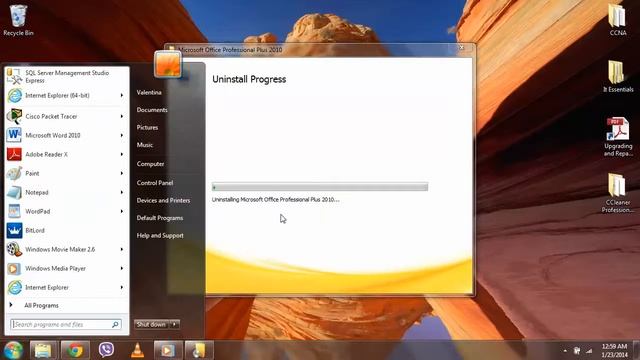This screenshot has height=360, width=640.
Task: Close the Office Professional Plus 2010 window
Action: coord(462,48)
